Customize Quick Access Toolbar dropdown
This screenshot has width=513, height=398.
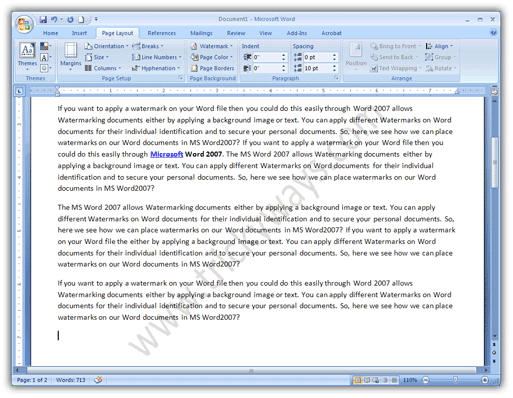(96, 19)
